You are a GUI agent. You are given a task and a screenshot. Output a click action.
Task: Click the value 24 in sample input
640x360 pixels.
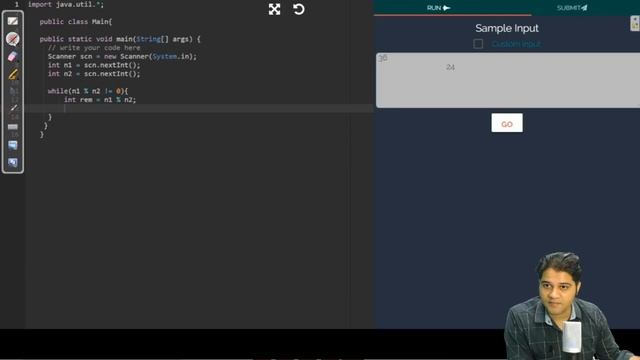click(450, 67)
